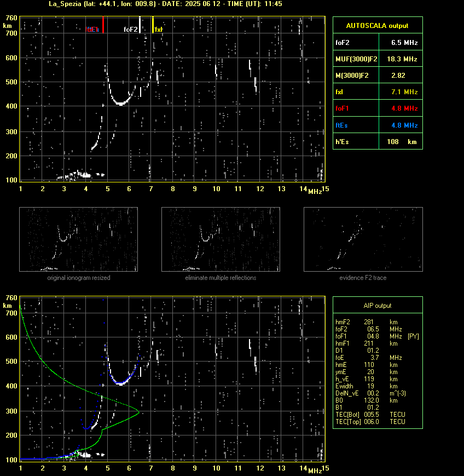Select the foE '3.7' MHz row
Viewport: 464px width, 476px height.
[368, 358]
